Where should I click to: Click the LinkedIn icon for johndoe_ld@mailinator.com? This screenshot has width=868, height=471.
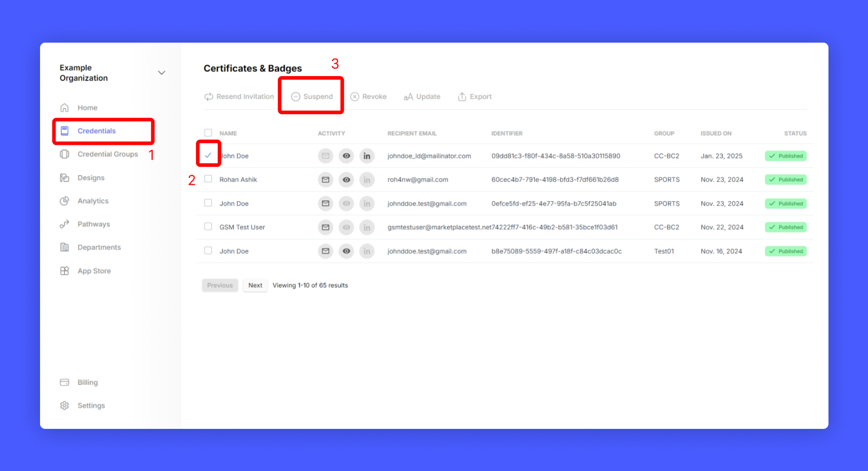point(367,156)
